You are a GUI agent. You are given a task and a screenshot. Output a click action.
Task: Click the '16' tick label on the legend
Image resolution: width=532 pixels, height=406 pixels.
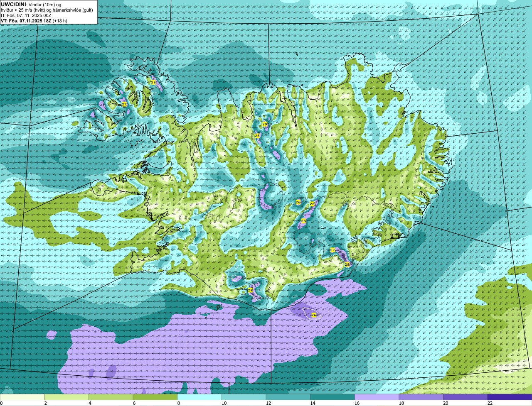pos(357,403)
